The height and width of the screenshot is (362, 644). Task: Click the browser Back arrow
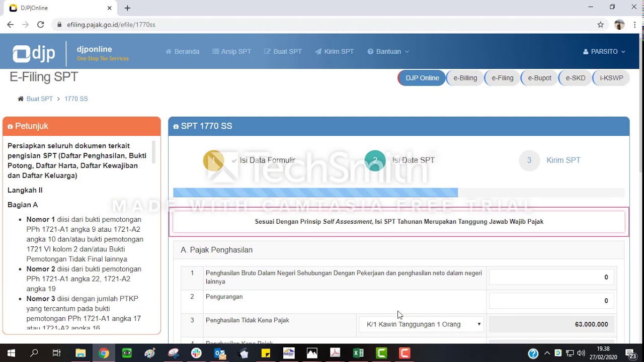(10, 25)
